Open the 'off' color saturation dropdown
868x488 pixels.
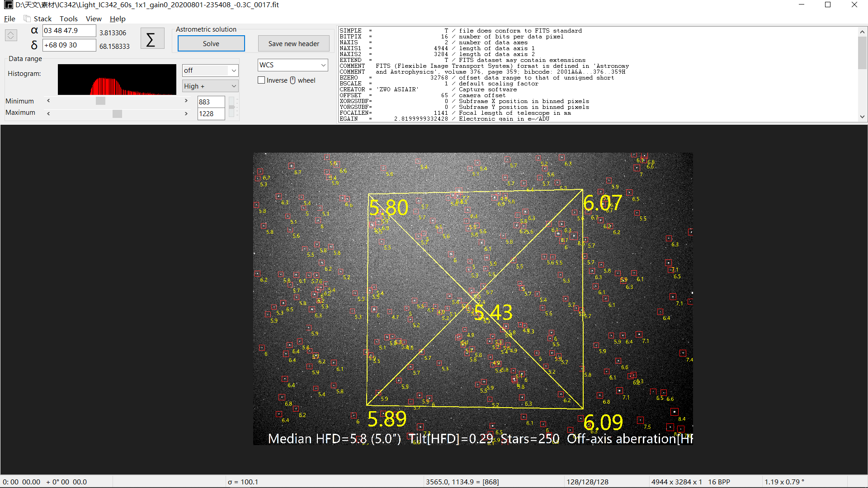click(x=210, y=70)
